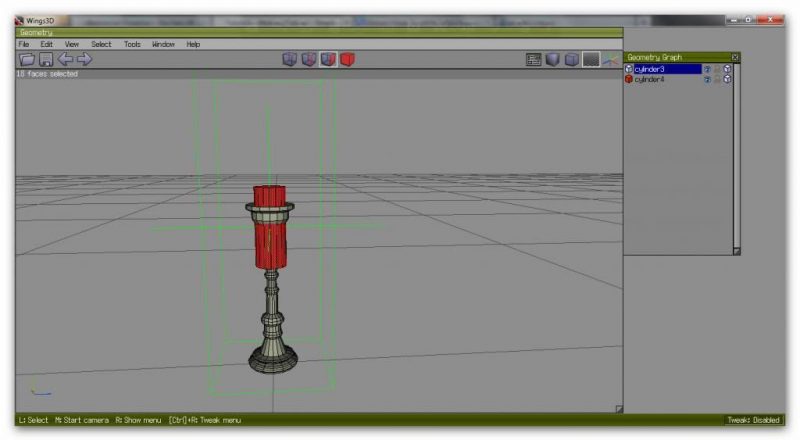The image size is (800, 440).
Task: Open the Select menu
Action: 101,44
